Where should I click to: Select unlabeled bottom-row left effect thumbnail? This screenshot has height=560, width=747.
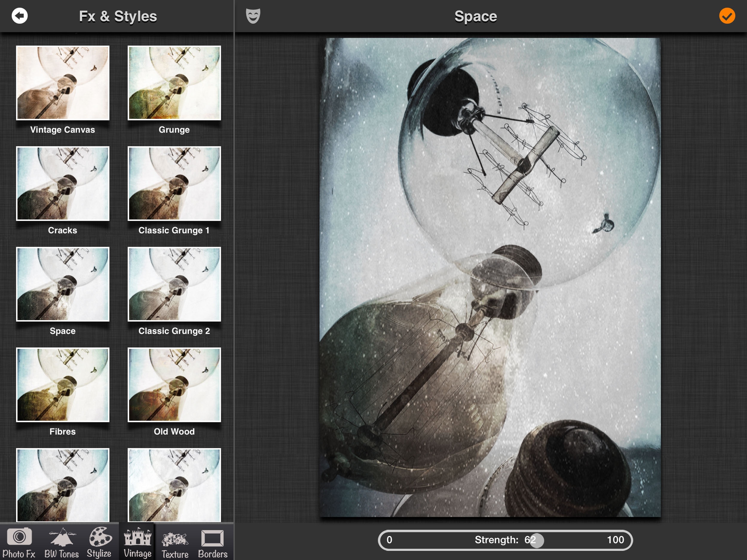coord(63,485)
